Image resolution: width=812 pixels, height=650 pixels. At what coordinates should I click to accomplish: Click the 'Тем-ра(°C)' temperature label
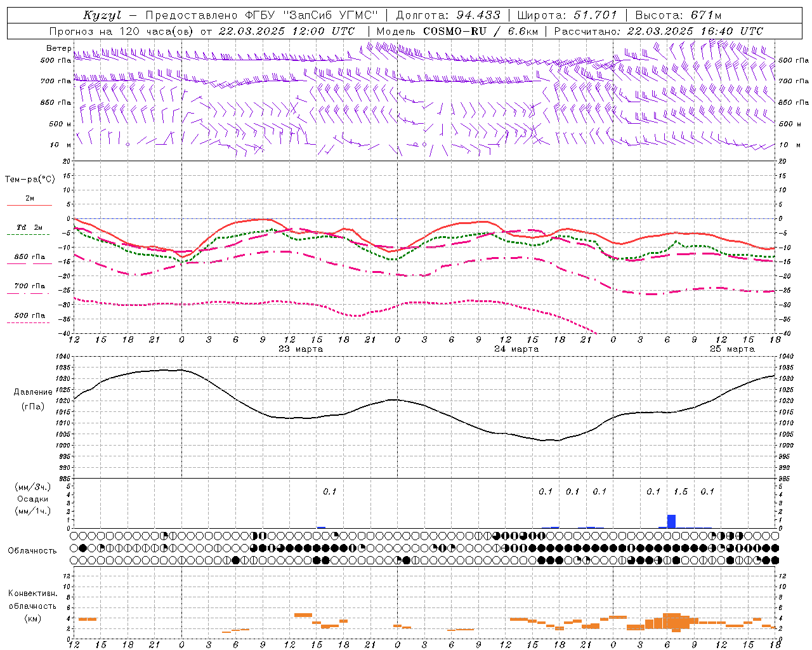tap(30, 180)
